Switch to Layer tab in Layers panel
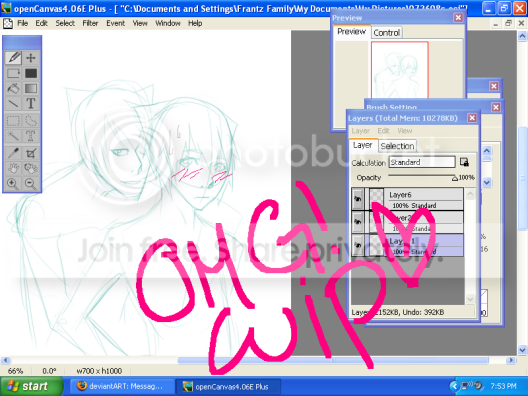 (x=363, y=145)
